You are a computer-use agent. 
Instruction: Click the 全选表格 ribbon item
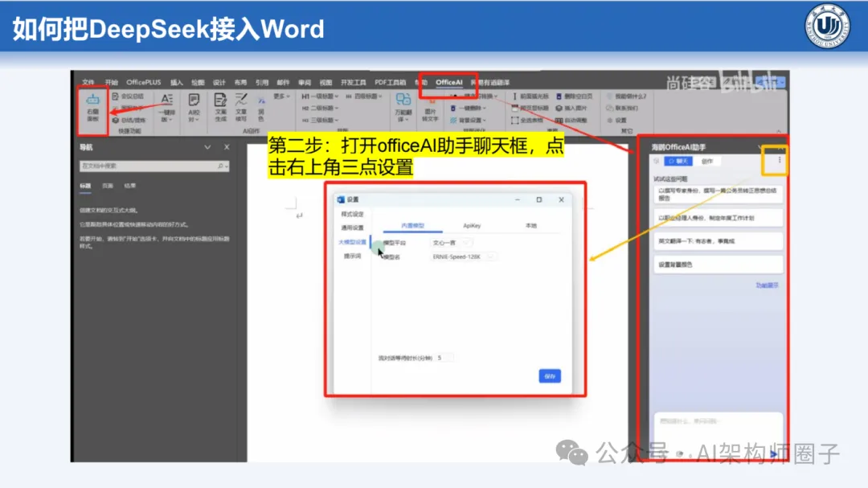527,121
